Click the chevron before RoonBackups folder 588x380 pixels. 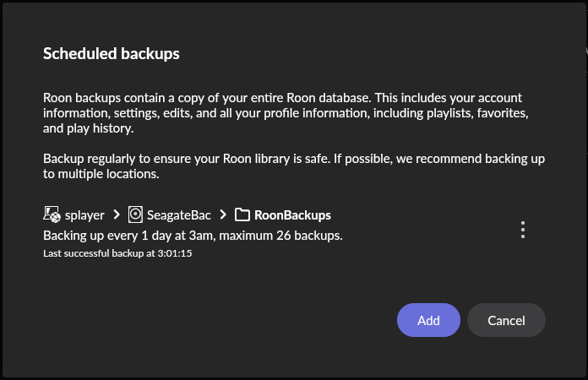[x=223, y=215]
